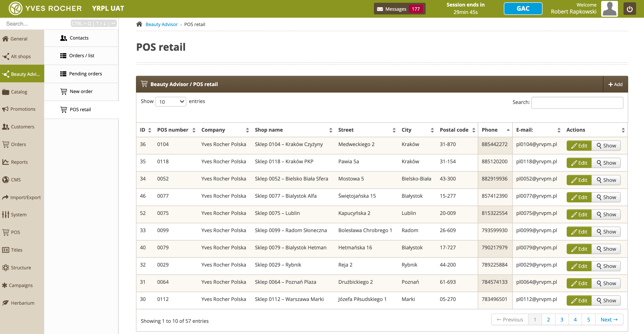Image resolution: width=644 pixels, height=334 pixels.
Task: Open Customers section in sidebar
Action: (x=22, y=127)
